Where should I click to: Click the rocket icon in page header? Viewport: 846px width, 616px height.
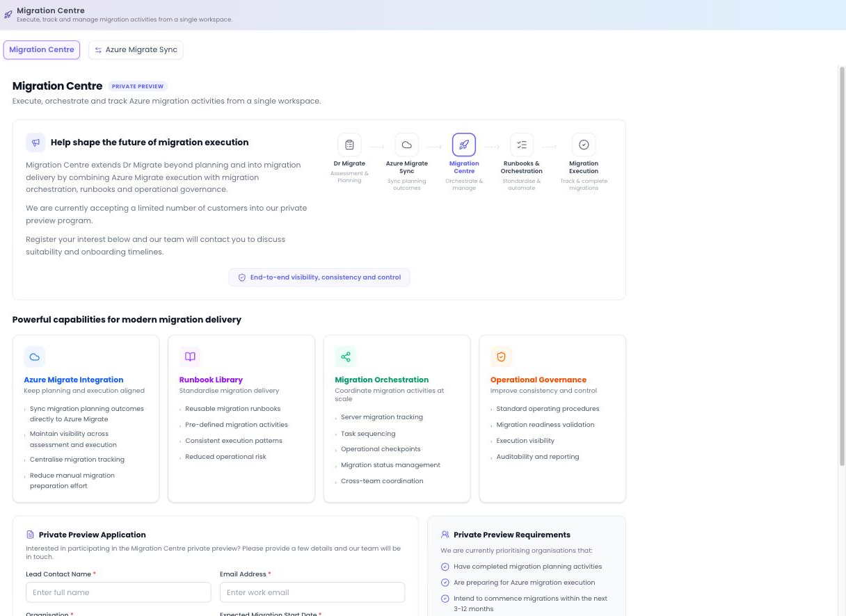[x=8, y=15]
